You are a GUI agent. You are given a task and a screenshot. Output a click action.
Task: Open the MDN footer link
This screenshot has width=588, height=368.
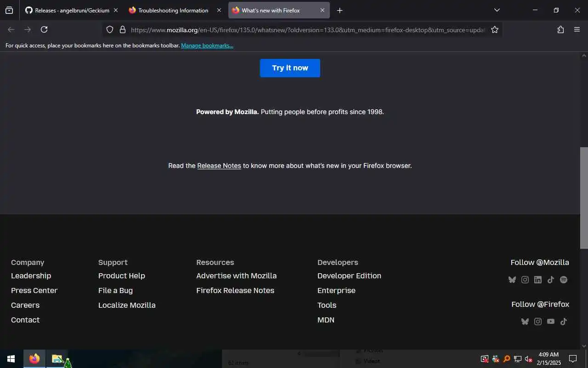tap(326, 320)
